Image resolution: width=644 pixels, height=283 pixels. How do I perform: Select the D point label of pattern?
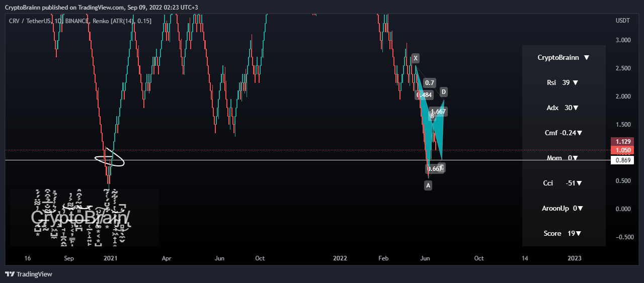tap(444, 92)
